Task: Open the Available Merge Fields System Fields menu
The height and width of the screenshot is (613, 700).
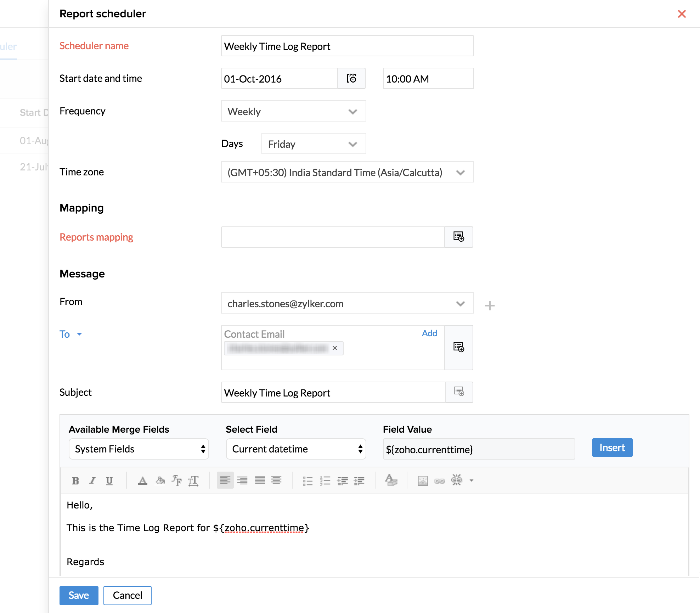Action: [139, 449]
